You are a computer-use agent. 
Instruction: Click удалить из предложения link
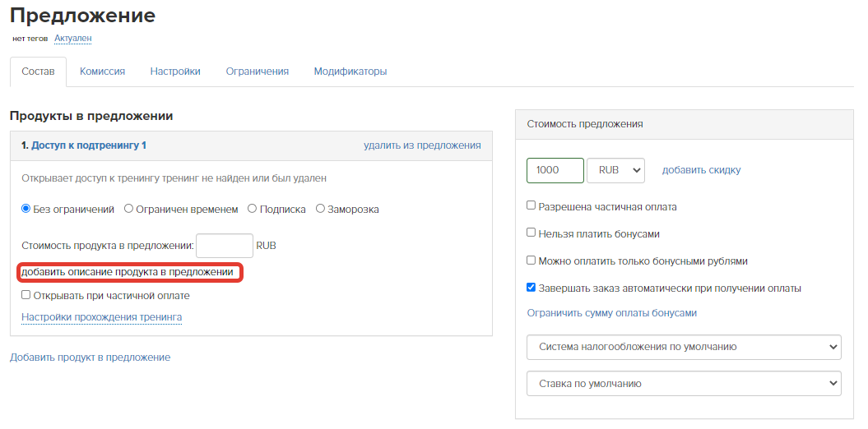[422, 145]
